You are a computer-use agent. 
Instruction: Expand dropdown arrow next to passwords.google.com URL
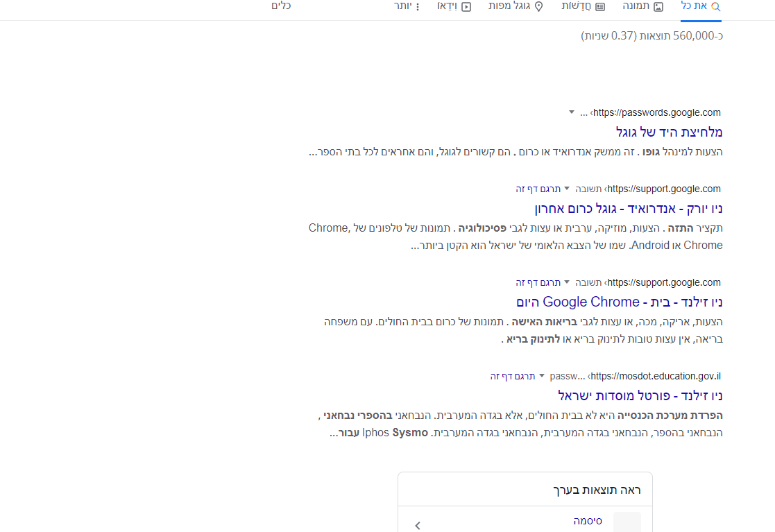(572, 112)
